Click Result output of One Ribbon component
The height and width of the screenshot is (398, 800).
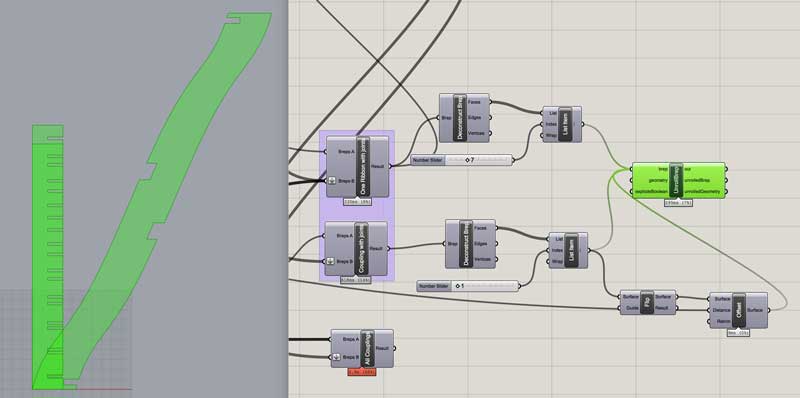pos(379,166)
